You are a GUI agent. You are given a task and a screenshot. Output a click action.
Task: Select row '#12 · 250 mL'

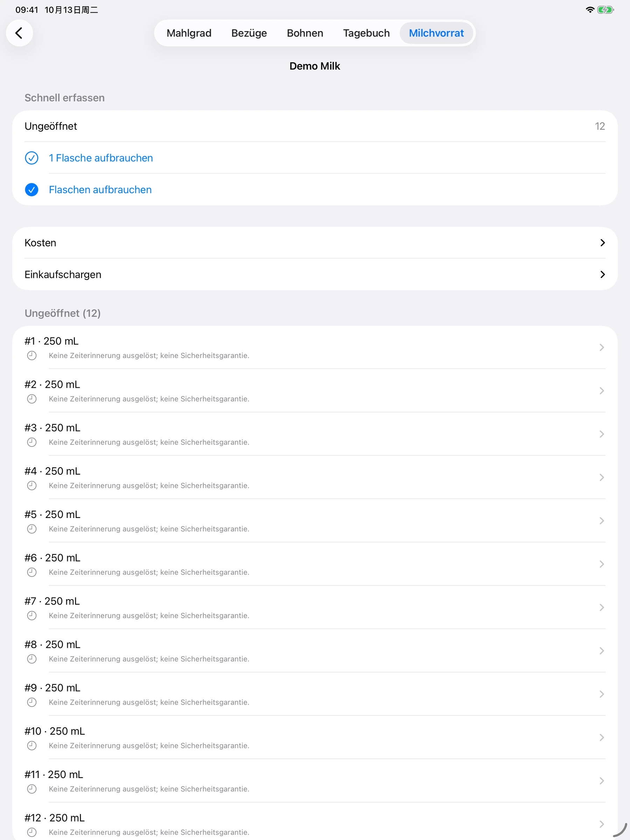coord(315,821)
